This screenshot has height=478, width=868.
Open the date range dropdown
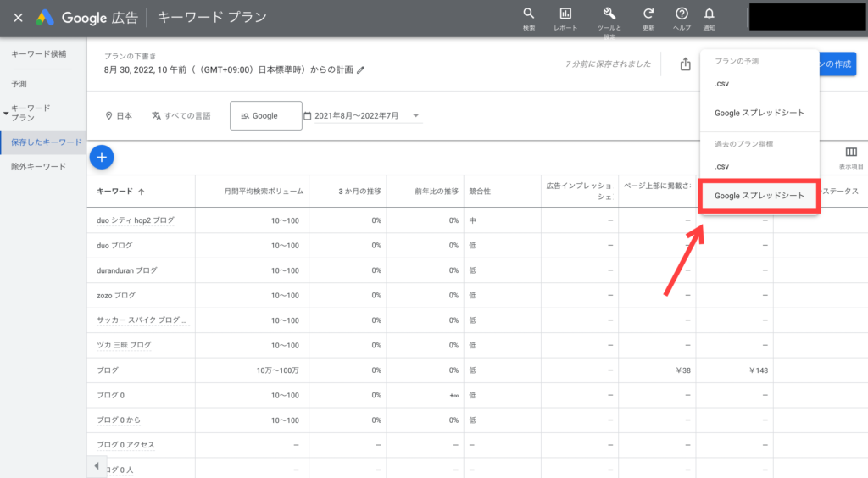[415, 115]
